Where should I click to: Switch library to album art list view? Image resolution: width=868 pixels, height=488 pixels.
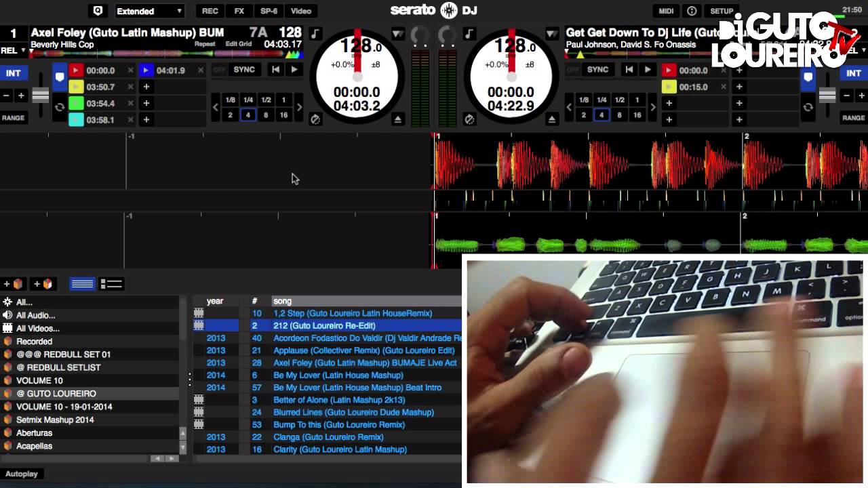111,284
